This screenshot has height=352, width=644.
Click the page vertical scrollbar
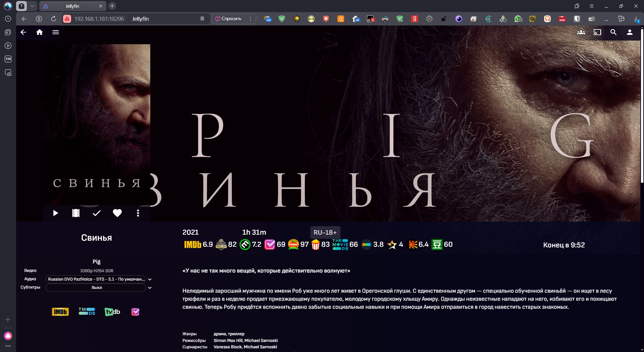click(x=642, y=106)
